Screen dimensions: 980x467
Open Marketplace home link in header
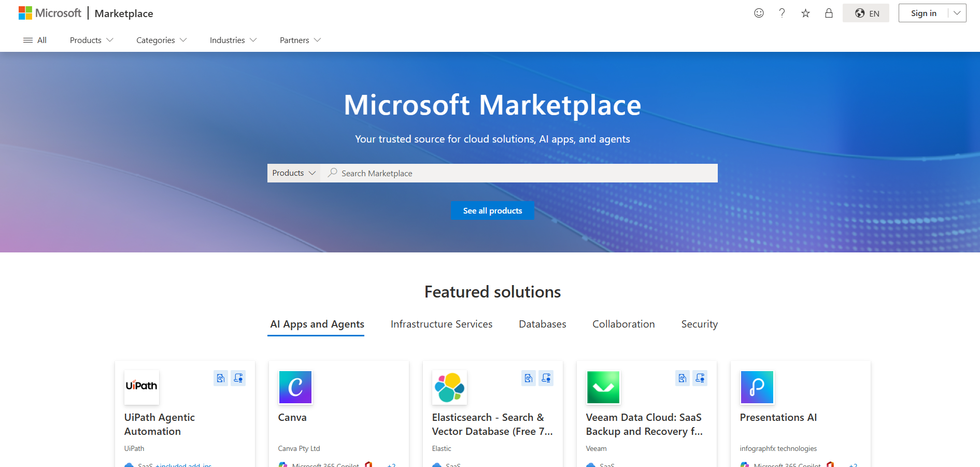pyautogui.click(x=124, y=13)
